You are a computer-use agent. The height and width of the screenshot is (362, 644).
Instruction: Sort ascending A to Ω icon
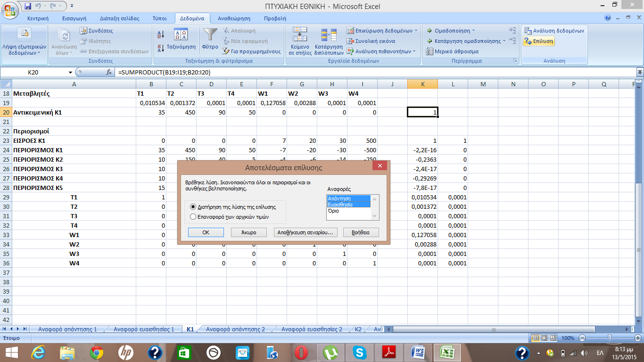pos(160,34)
